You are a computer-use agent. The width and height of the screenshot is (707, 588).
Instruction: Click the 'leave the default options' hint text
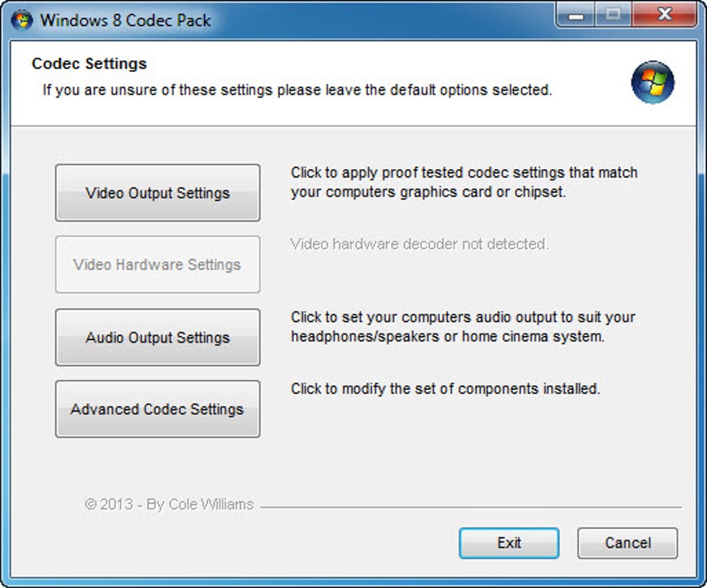(297, 90)
